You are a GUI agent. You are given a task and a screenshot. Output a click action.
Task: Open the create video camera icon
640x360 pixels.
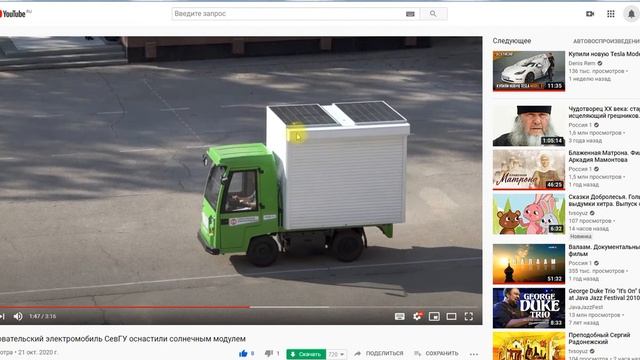(x=590, y=14)
